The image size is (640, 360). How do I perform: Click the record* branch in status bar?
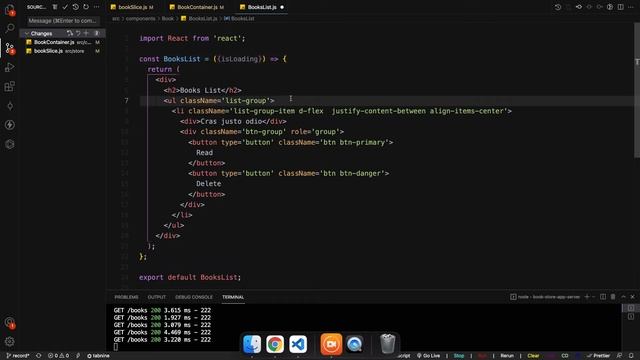tap(18, 356)
